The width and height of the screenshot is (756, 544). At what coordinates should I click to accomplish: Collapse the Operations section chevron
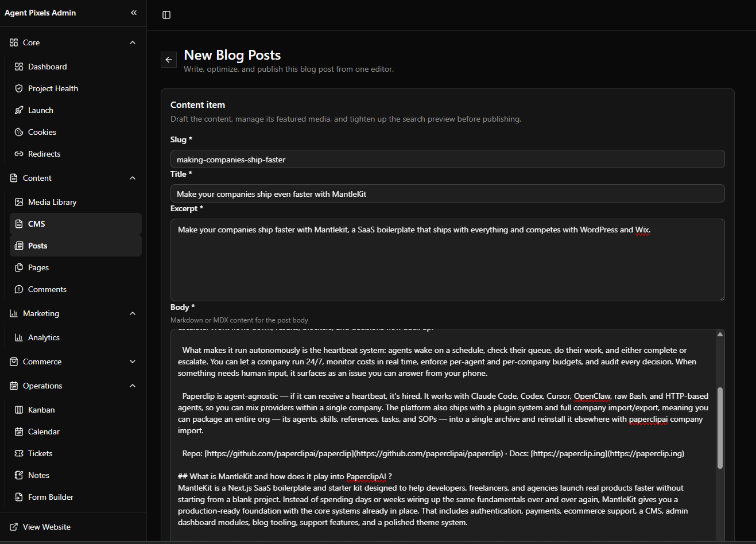pyautogui.click(x=133, y=386)
